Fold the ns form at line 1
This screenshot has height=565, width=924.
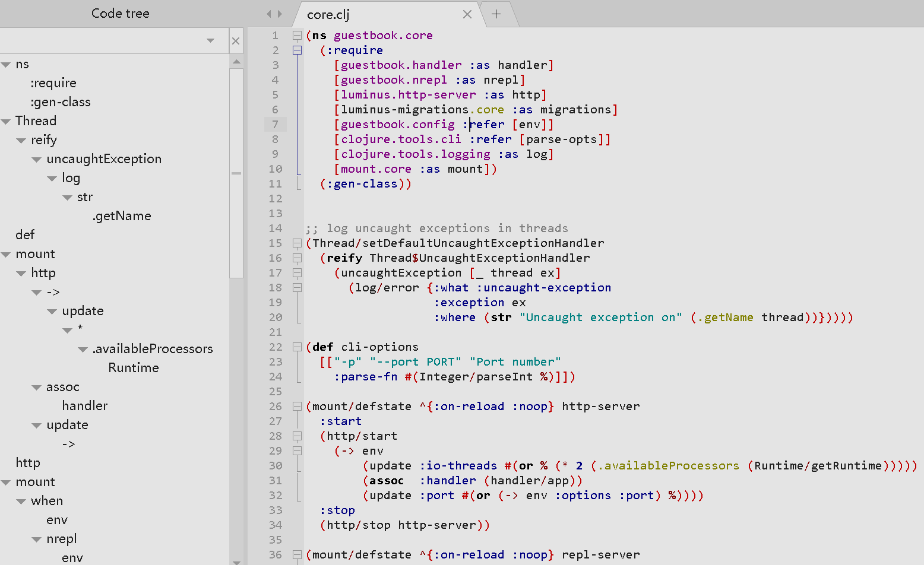(298, 36)
